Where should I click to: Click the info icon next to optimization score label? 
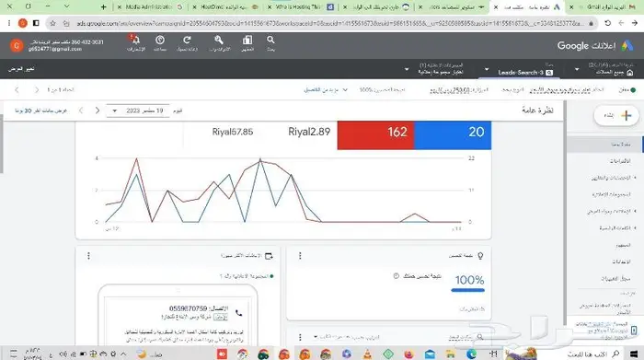pos(396,276)
